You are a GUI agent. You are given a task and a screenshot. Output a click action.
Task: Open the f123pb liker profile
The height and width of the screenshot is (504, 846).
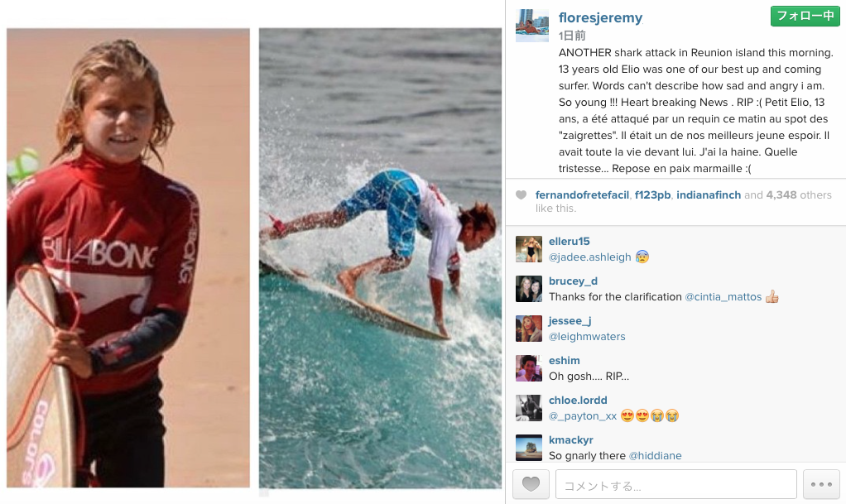653,194
